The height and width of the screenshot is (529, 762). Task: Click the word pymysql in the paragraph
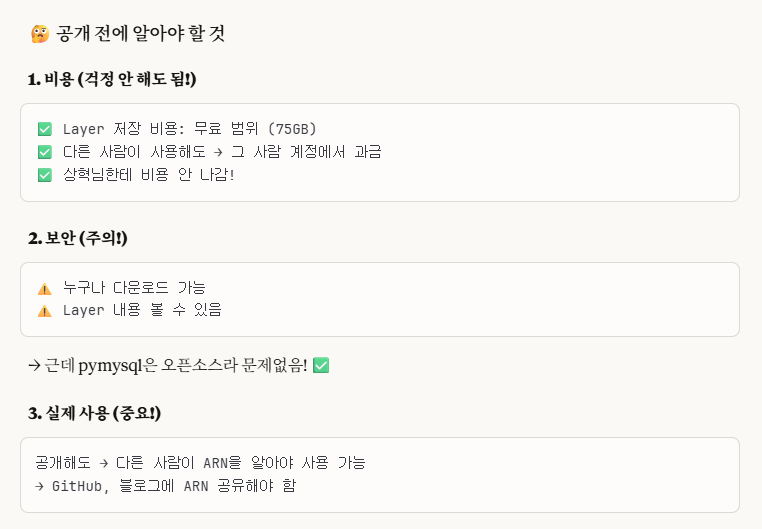(110, 366)
